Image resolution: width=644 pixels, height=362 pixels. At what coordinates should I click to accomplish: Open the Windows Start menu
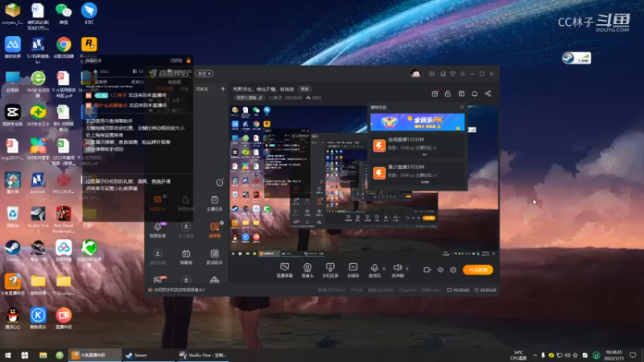pos(8,355)
